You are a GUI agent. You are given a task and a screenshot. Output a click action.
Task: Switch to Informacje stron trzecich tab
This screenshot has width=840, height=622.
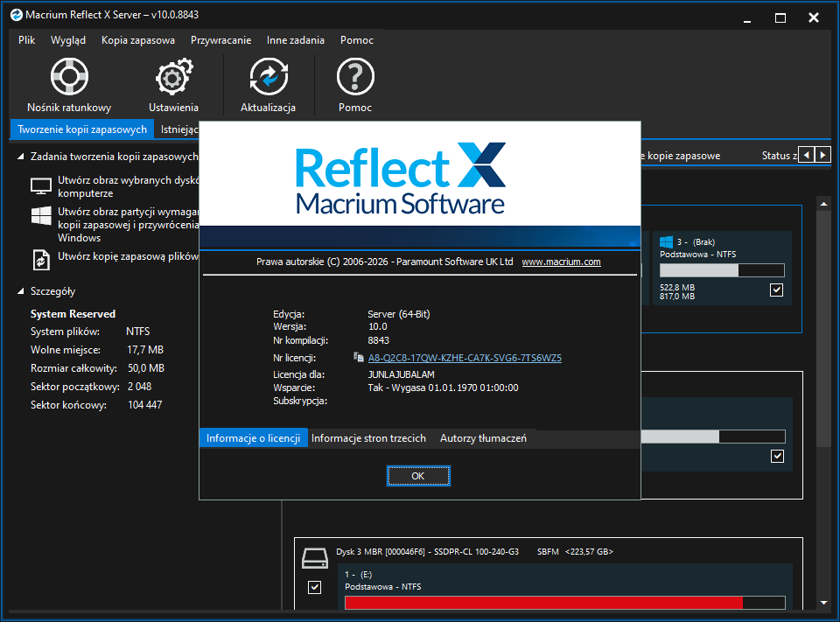(x=368, y=438)
